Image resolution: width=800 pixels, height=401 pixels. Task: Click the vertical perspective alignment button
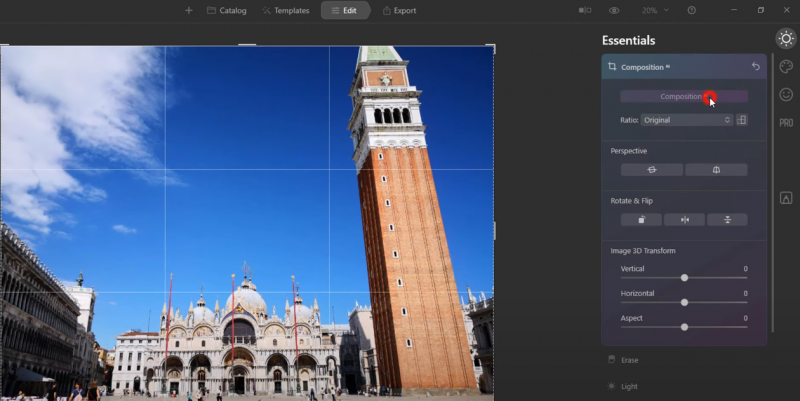point(716,170)
